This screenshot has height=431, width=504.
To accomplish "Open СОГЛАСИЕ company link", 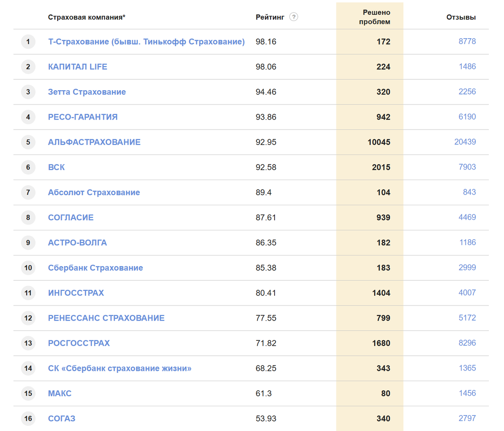I will click(x=71, y=218).
